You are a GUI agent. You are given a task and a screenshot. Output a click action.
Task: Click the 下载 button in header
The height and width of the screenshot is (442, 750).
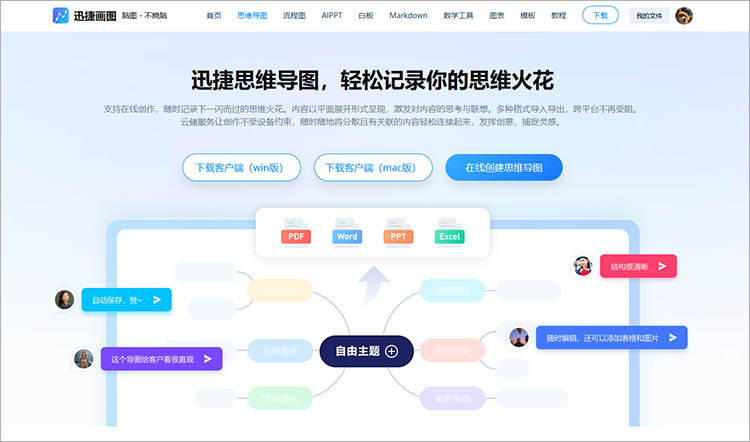(600, 15)
